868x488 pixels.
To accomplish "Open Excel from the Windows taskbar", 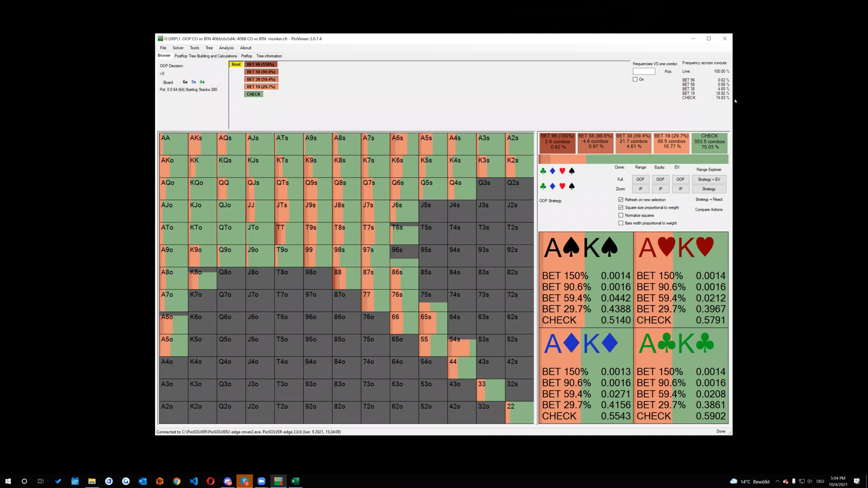I will (295, 481).
